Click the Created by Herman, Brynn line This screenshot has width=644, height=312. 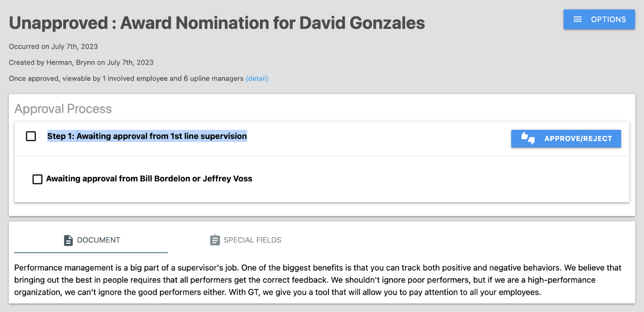[81, 63]
